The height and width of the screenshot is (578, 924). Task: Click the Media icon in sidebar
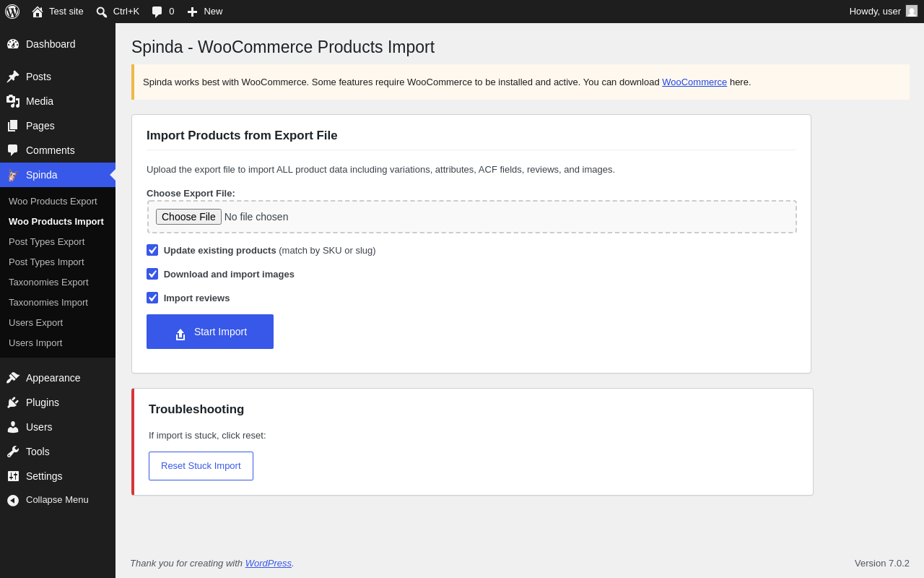click(x=13, y=101)
